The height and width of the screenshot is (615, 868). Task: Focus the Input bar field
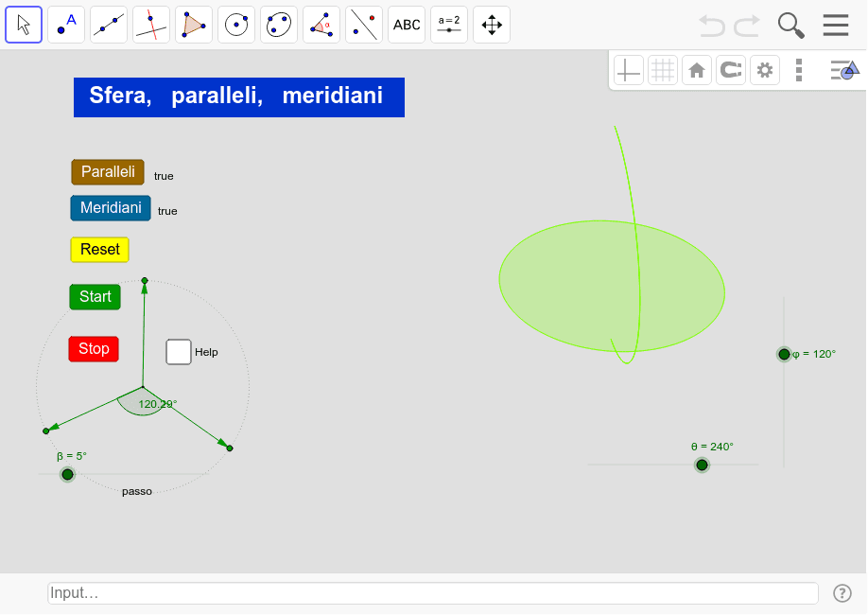coord(433,593)
